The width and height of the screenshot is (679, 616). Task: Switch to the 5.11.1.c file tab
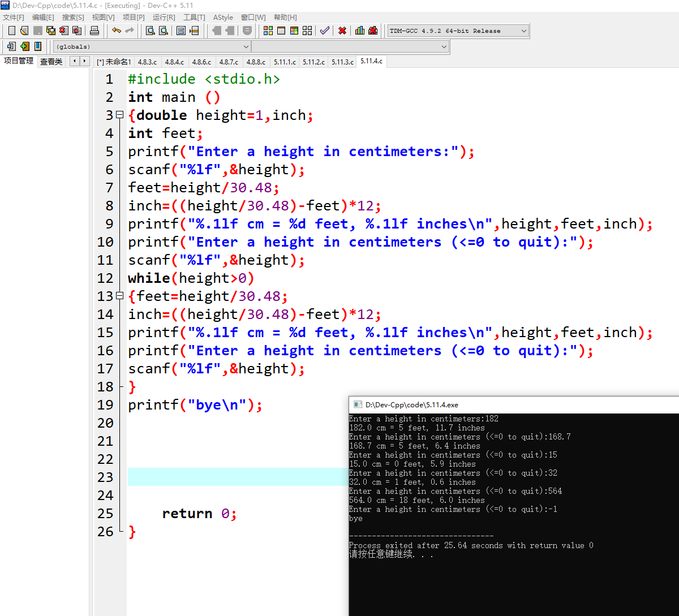click(285, 62)
